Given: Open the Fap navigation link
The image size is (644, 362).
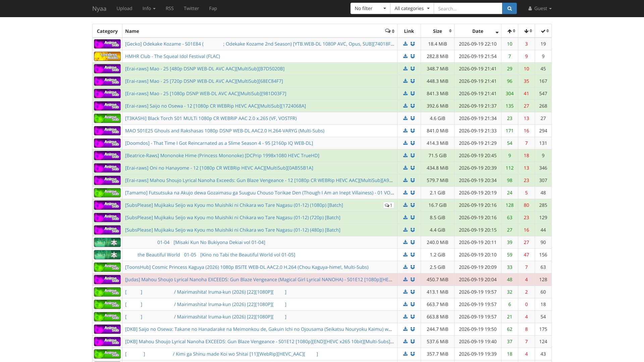Looking at the screenshot, I should click(x=213, y=8).
